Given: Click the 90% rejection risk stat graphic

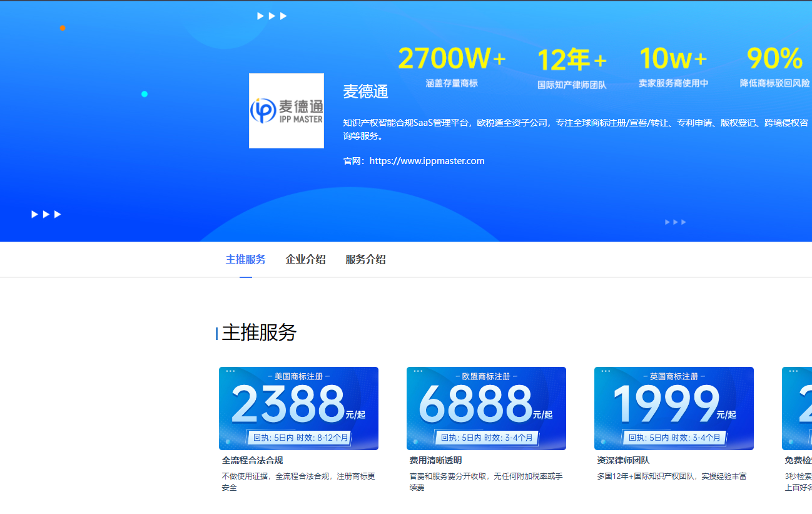Looking at the screenshot, I should (774, 66).
